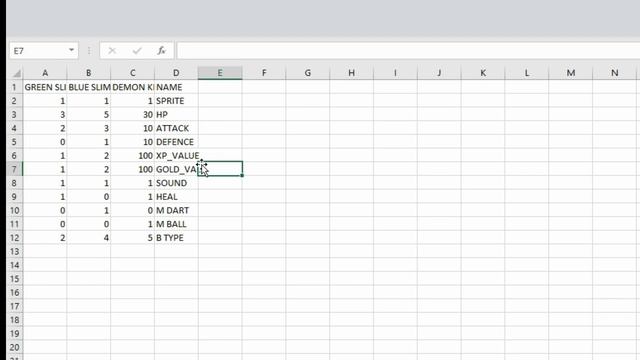The image size is (640, 360).
Task: Select row 7 header
Action: coord(14,169)
